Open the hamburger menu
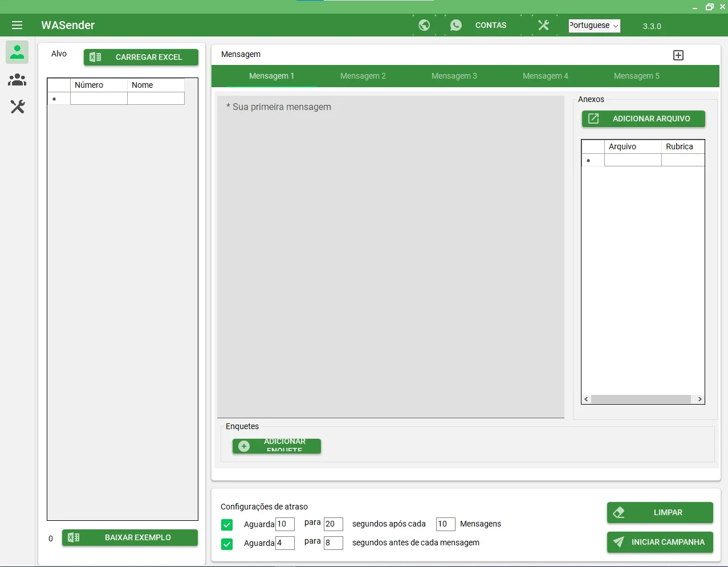The image size is (728, 567). click(x=17, y=25)
